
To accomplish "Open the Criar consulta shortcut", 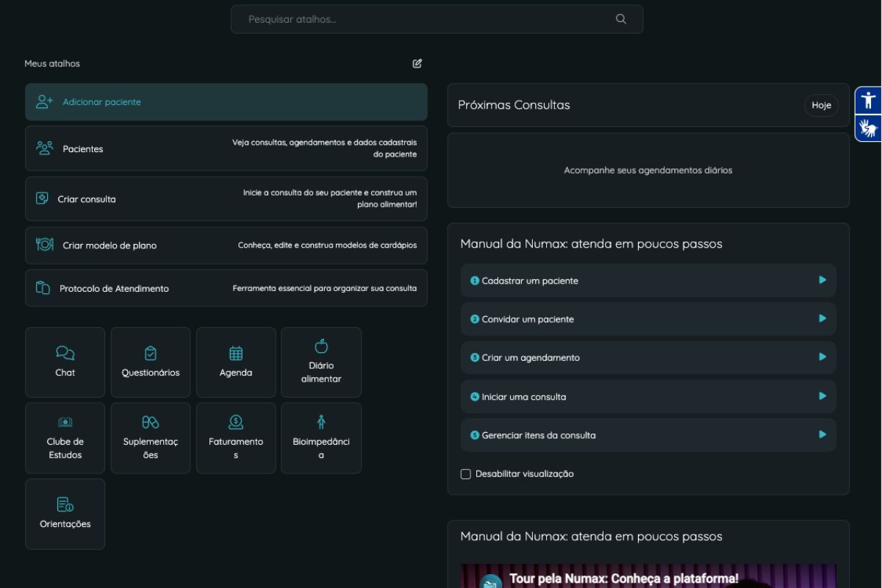I will tap(226, 198).
